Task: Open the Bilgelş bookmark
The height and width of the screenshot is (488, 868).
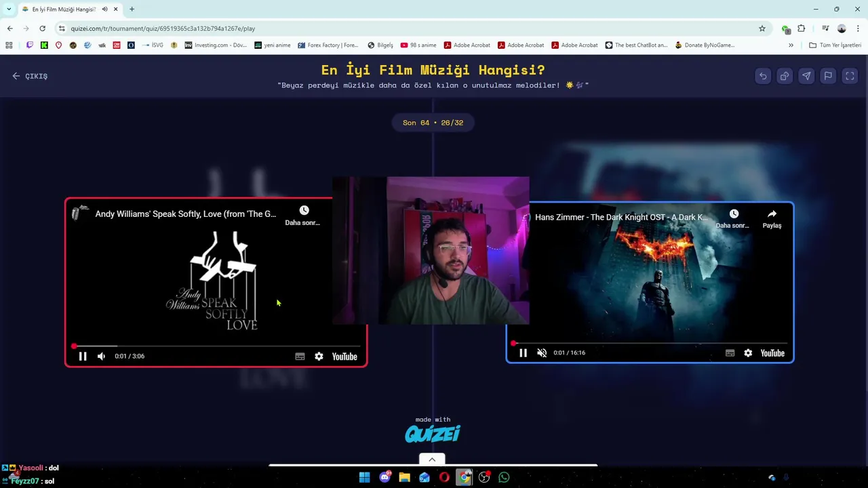Action: [380, 45]
